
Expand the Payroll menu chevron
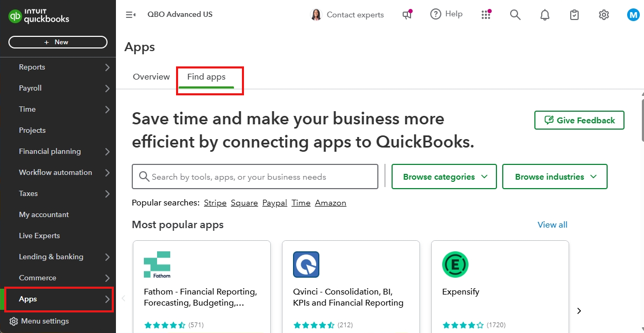pos(107,88)
